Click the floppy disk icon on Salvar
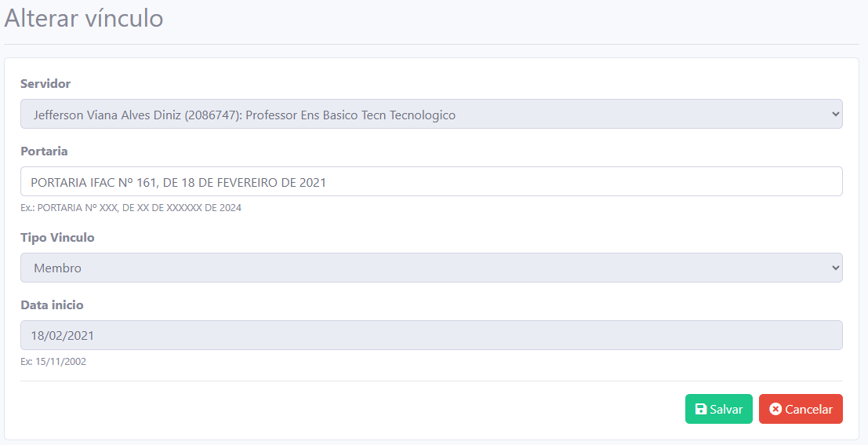 701,409
